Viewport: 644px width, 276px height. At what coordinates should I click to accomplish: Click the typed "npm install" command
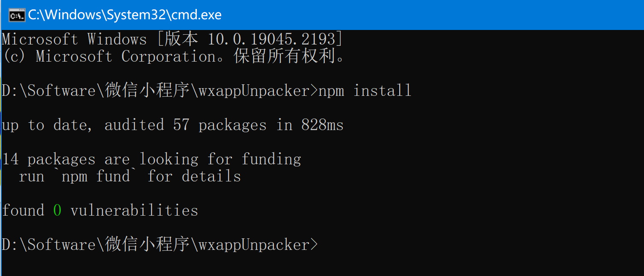[x=365, y=91]
